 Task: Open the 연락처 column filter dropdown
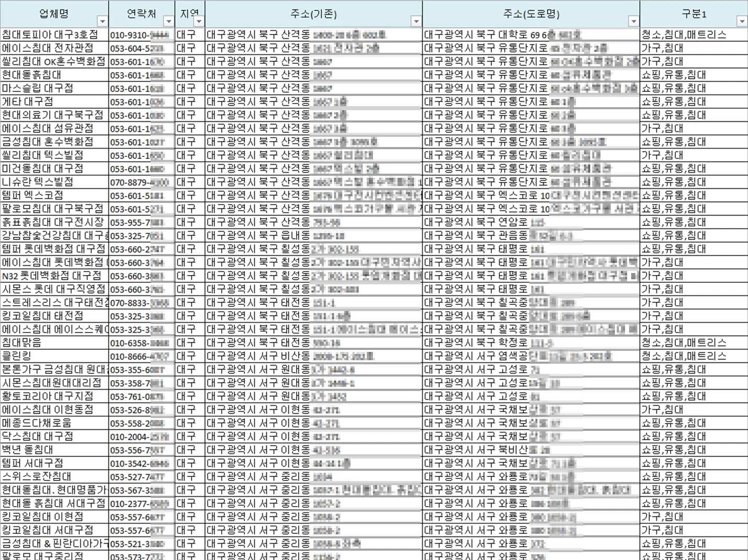click(x=168, y=21)
